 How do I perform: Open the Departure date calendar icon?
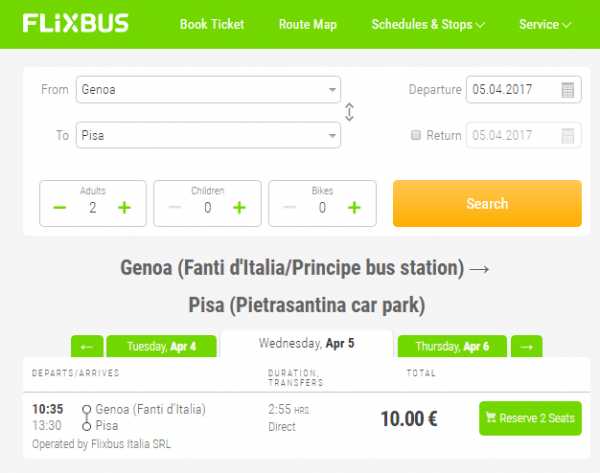click(567, 90)
